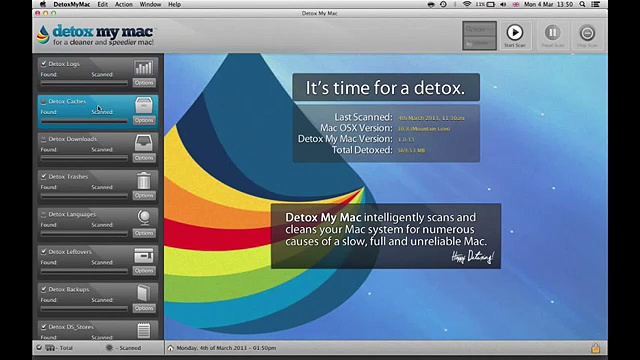Click the Detox Trashes progress bar
The width and height of the screenshot is (640, 360).
pyautogui.click(x=84, y=196)
